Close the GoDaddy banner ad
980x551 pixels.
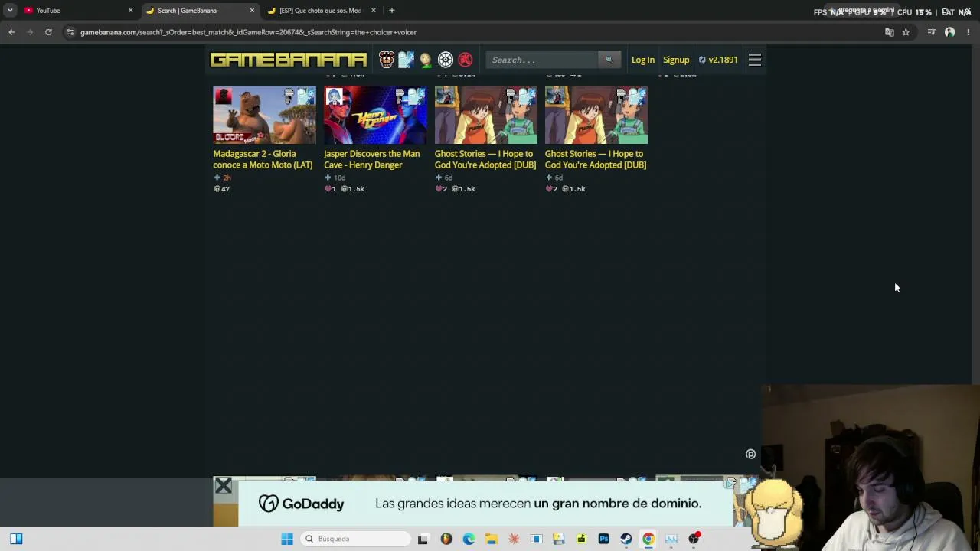[x=223, y=485]
